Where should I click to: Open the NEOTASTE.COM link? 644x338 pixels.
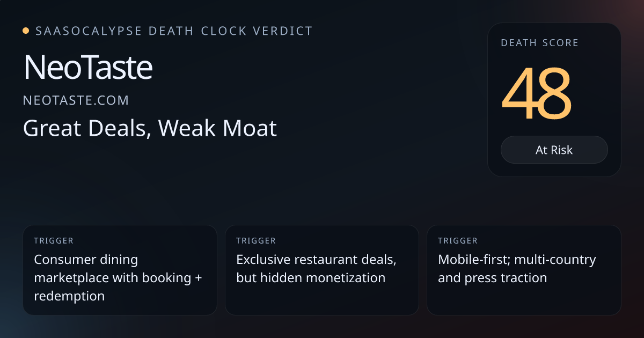[76, 100]
